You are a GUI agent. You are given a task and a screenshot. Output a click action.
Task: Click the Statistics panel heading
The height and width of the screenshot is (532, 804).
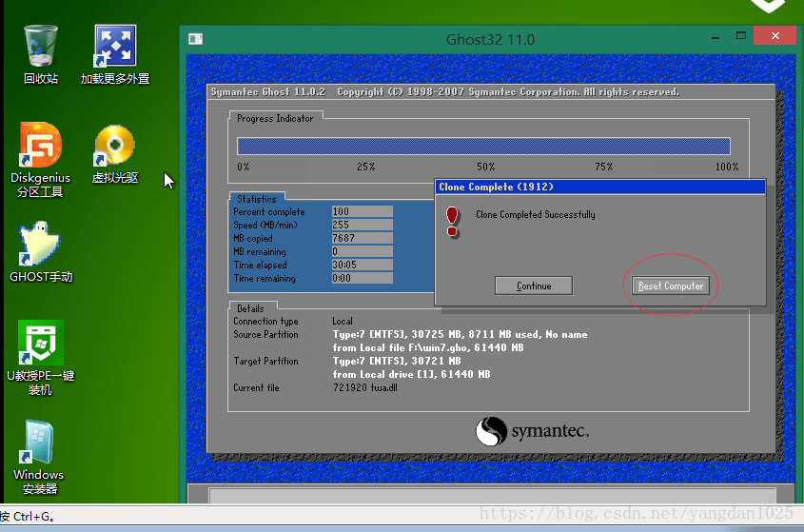[256, 199]
